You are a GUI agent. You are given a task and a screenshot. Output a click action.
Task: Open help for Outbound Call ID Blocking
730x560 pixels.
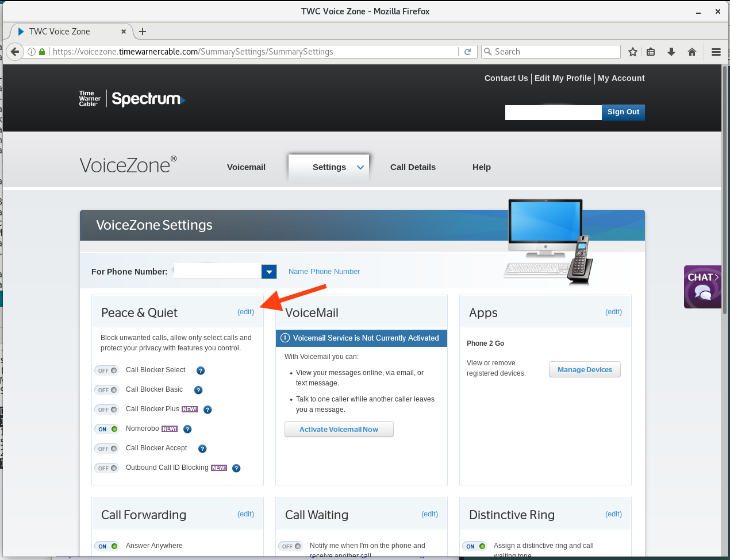coord(236,468)
